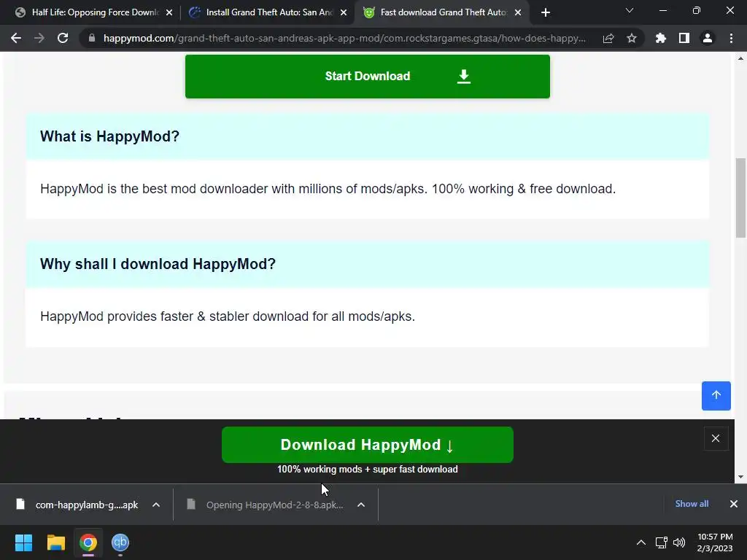747x560 pixels.
Task: Close the Install Grand Theft Auto tab
Action: (x=344, y=13)
